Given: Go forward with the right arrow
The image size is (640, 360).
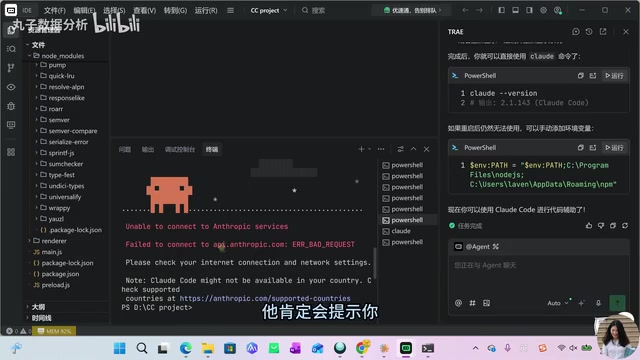Looking at the screenshot, I should click(x=479, y=10).
